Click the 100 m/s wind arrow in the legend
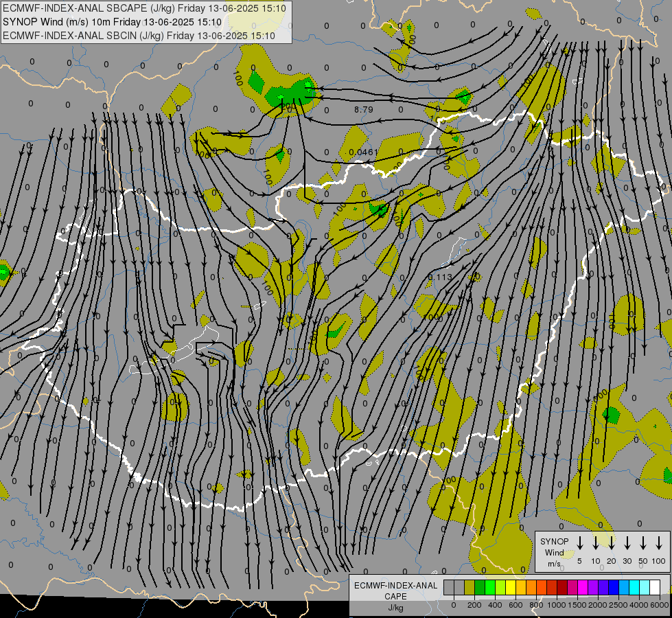Screen dimensions: 672x618 tap(659, 543)
